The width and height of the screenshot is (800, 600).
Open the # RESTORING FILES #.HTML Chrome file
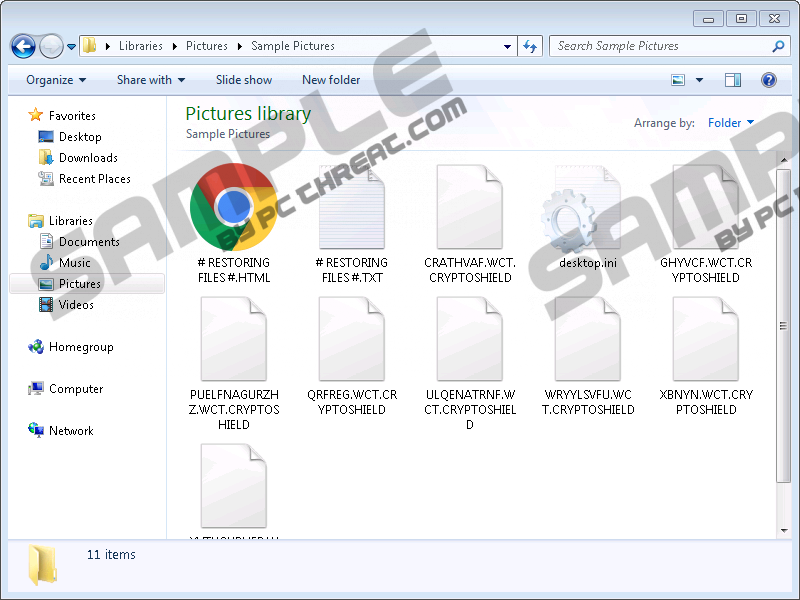[234, 208]
